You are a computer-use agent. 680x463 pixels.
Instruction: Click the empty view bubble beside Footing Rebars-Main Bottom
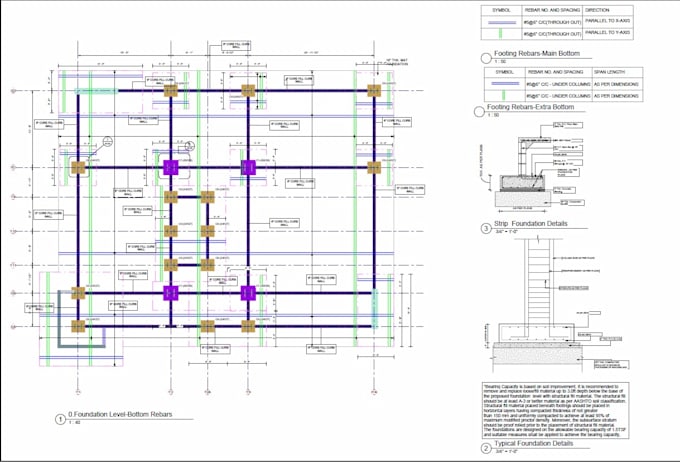(x=486, y=59)
